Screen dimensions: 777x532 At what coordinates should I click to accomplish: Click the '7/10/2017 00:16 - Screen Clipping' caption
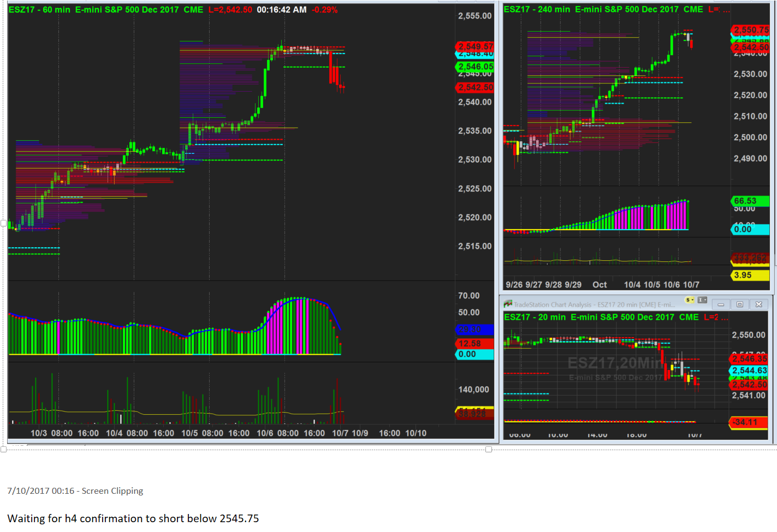(75, 491)
